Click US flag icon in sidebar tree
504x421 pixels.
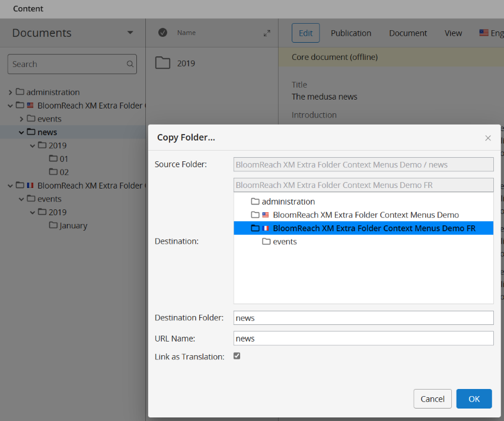tap(30, 105)
